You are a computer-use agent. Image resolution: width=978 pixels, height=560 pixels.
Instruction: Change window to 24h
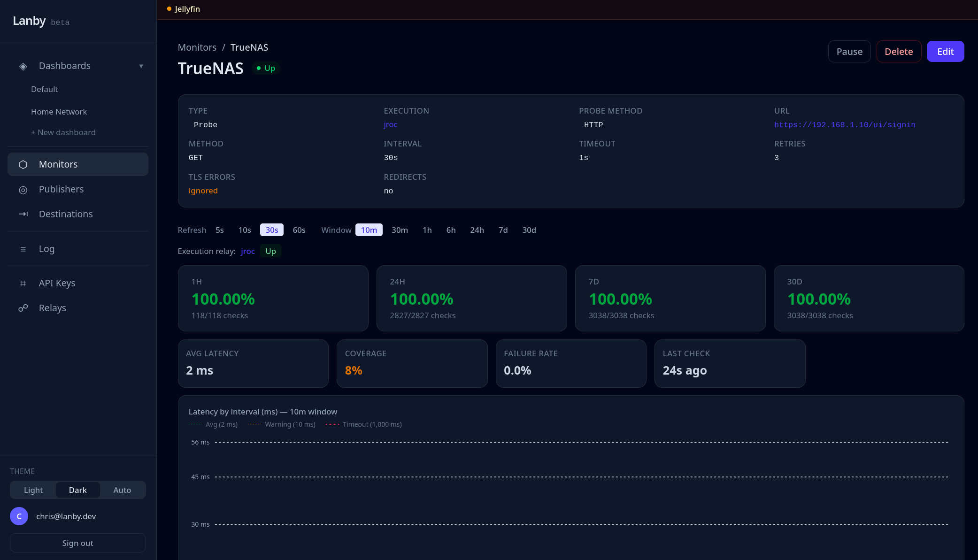pyautogui.click(x=477, y=230)
